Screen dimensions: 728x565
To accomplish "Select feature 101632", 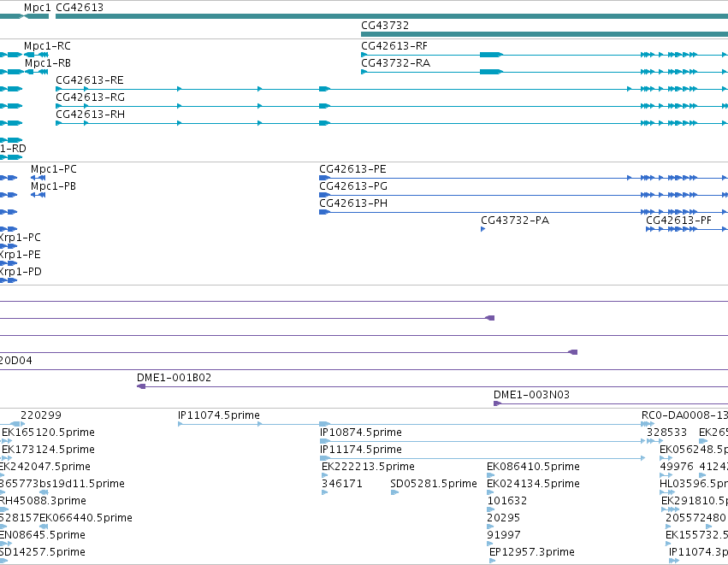I will pyautogui.click(x=506, y=501).
